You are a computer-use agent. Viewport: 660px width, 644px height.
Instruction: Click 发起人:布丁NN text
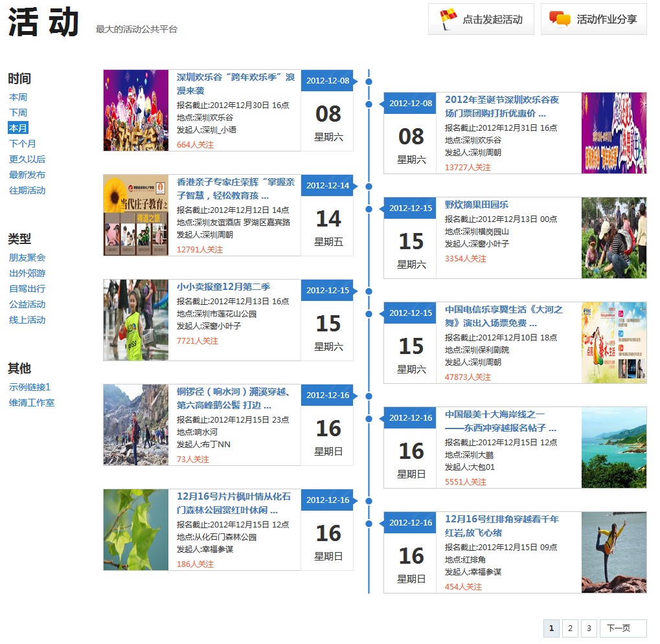tap(203, 445)
